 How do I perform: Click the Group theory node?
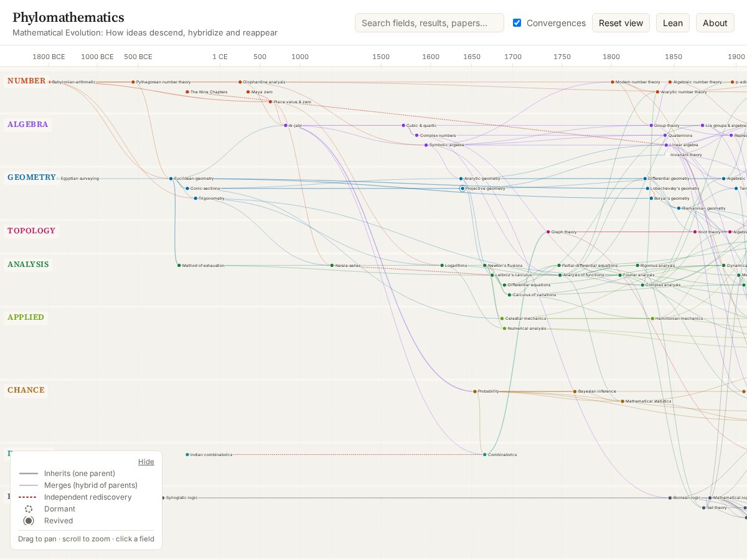tap(652, 126)
